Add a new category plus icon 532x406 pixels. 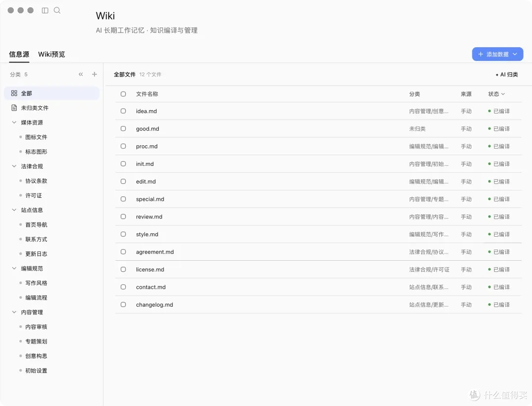tap(94, 74)
